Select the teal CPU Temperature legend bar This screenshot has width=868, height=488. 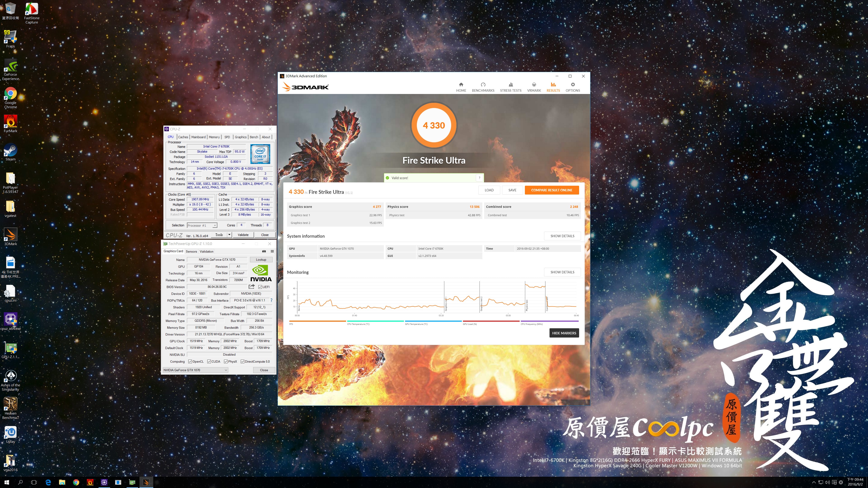coord(375,321)
